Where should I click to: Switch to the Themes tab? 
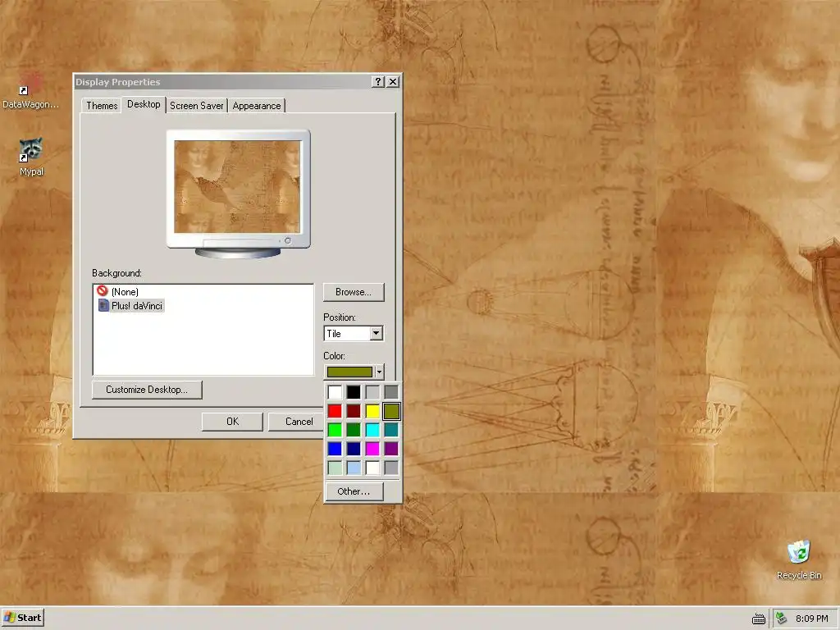pyautogui.click(x=102, y=106)
